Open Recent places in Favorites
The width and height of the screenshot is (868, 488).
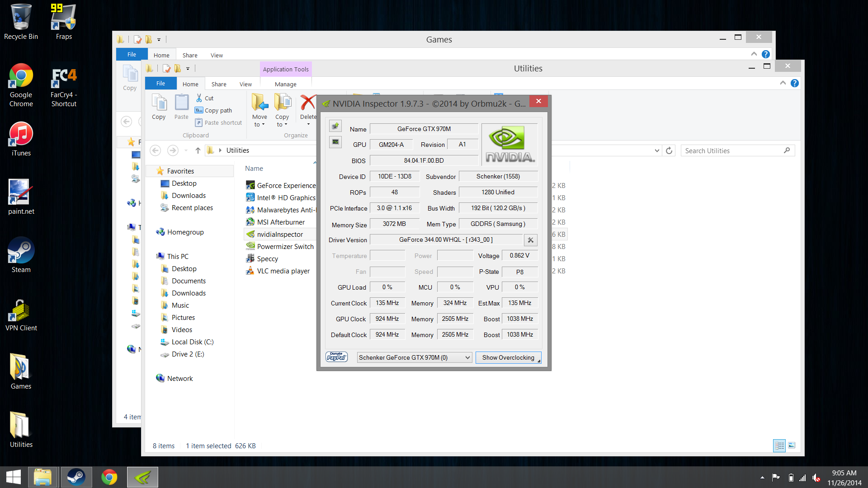(x=192, y=208)
